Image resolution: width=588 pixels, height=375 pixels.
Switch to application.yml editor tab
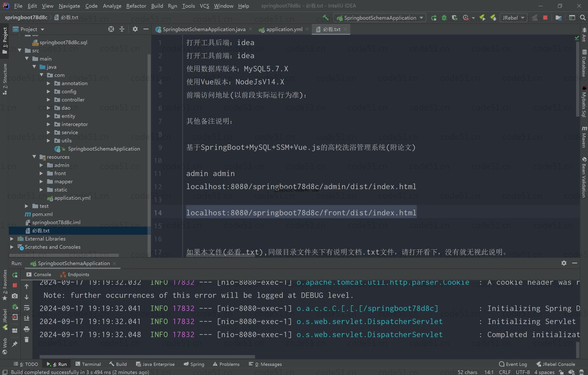[x=284, y=29]
